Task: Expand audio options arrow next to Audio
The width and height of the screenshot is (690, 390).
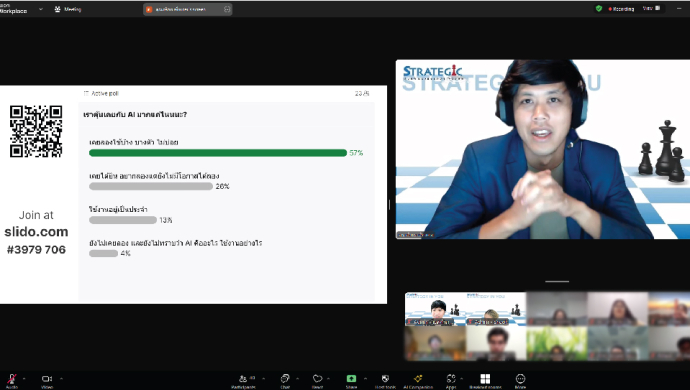Action: point(24,379)
